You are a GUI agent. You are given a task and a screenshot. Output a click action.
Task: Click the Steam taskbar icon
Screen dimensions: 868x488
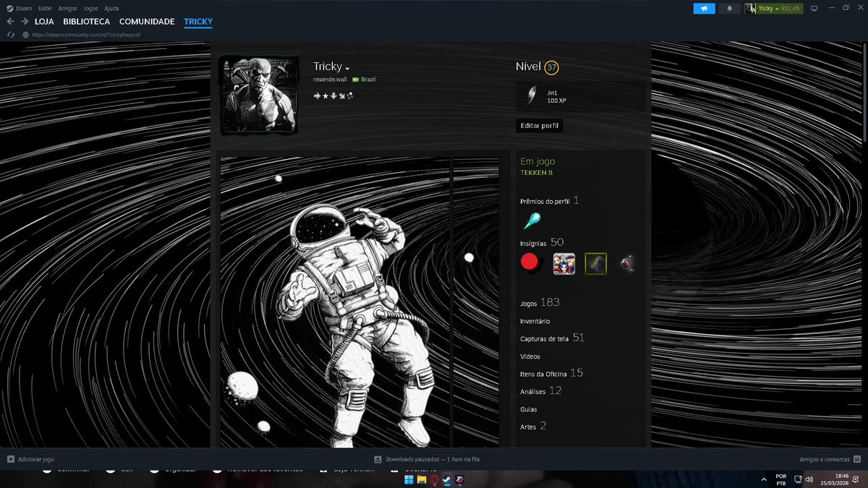click(446, 479)
